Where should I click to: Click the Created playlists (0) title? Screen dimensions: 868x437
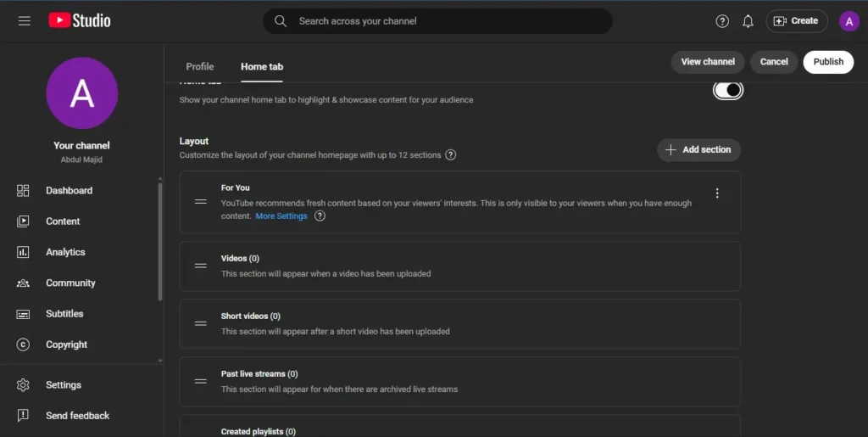[258, 431]
